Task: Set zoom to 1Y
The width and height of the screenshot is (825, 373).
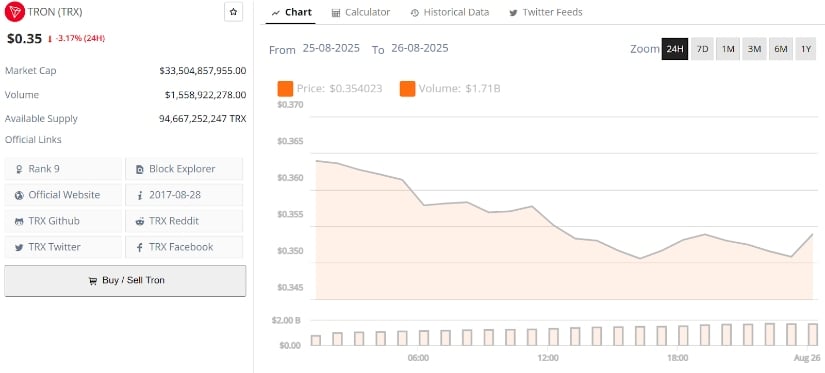Action: (806, 49)
